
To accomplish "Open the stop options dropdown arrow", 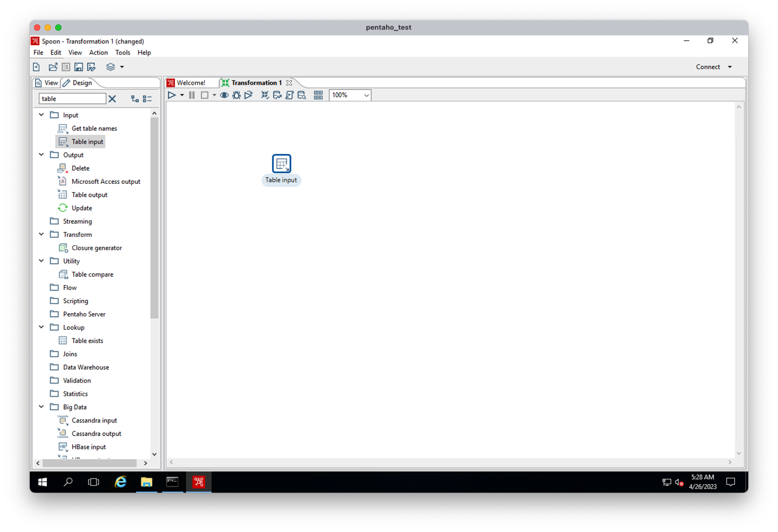I will (x=214, y=95).
